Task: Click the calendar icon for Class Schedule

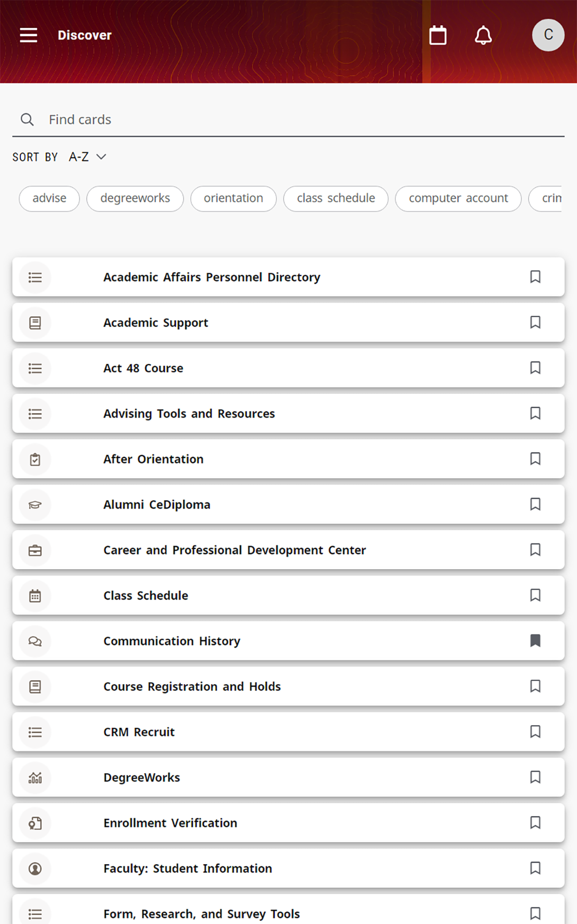Action: [35, 595]
